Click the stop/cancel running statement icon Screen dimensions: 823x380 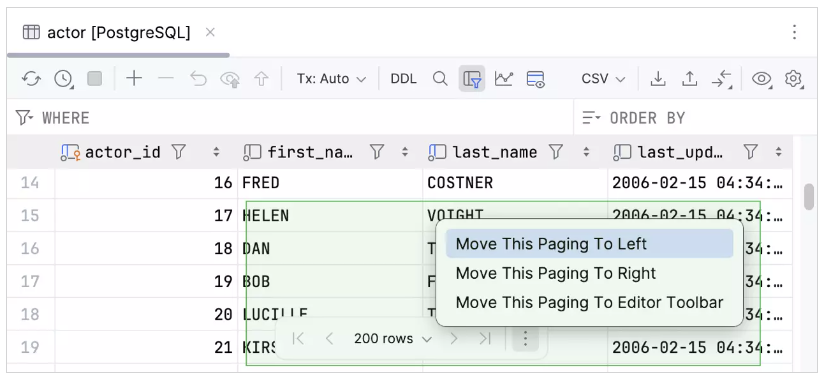click(94, 79)
